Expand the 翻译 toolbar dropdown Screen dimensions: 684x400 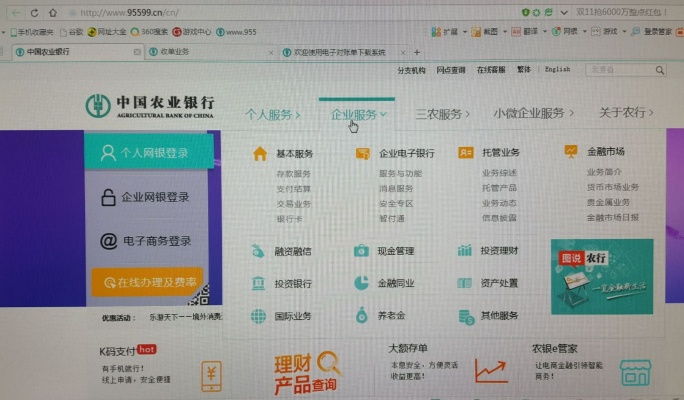pos(544,32)
